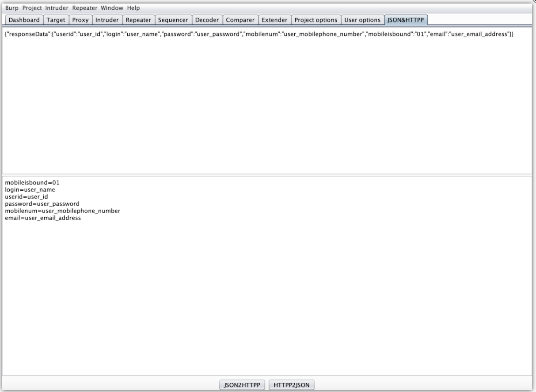Switch to the Proxy tab
The width and height of the screenshot is (536, 392).
coord(80,20)
